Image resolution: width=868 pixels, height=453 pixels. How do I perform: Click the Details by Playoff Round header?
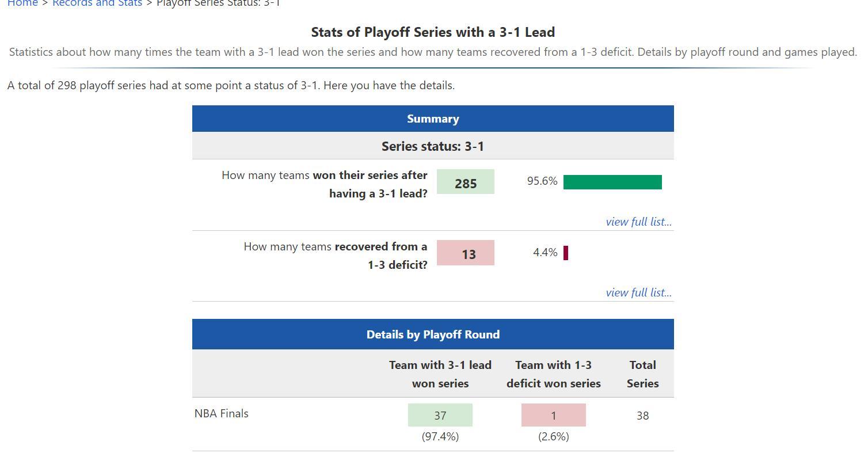[x=433, y=334]
